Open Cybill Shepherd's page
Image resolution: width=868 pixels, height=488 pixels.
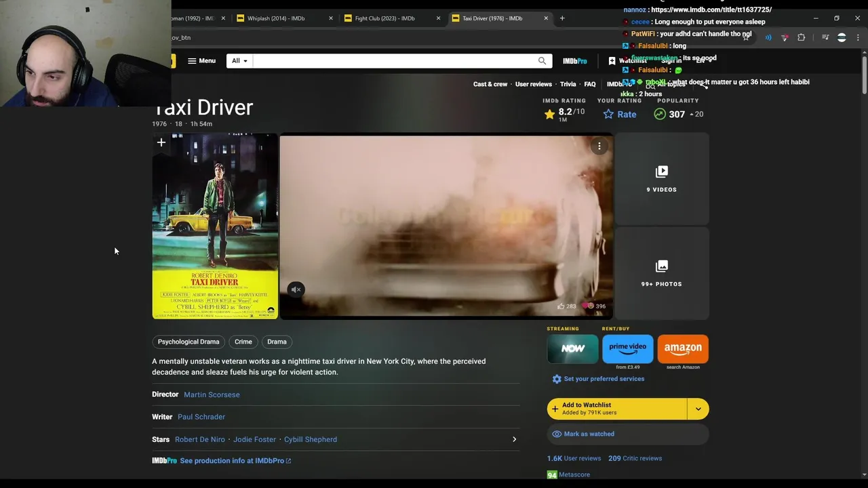tap(311, 439)
